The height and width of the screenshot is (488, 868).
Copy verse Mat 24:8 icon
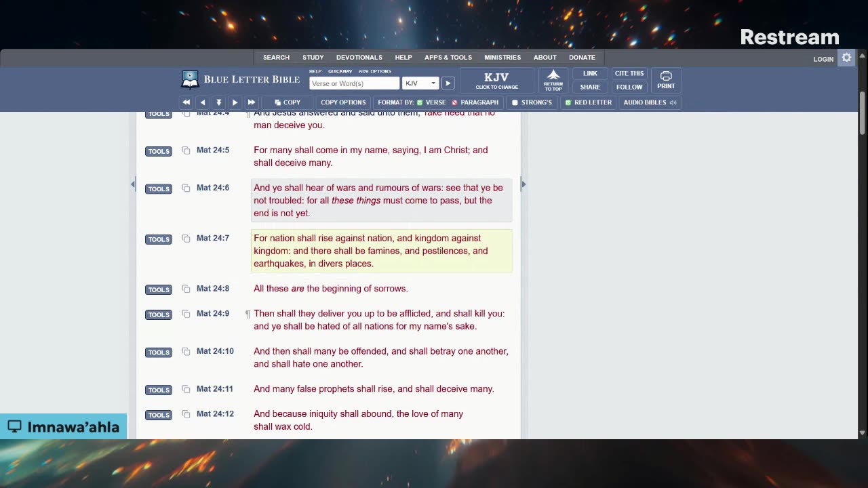coord(186,289)
